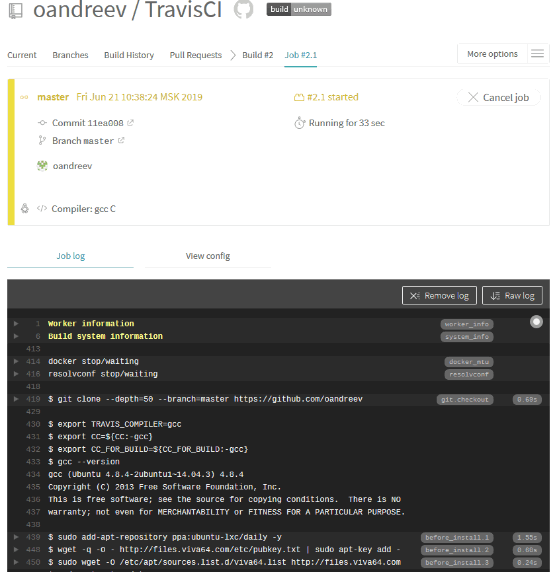The height and width of the screenshot is (572, 557).
Task: Click the system_info fold label
Action: [x=467, y=336]
